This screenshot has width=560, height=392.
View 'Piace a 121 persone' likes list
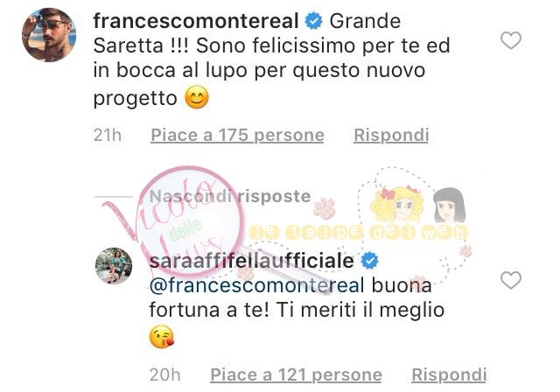296,374
